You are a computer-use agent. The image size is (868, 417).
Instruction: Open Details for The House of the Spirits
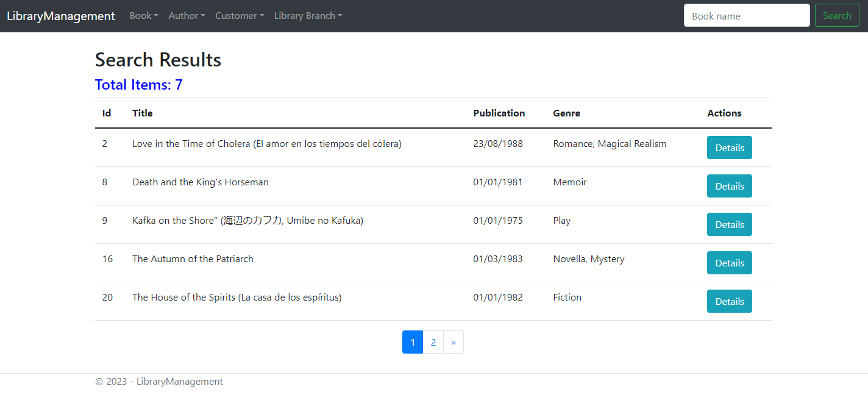(729, 301)
